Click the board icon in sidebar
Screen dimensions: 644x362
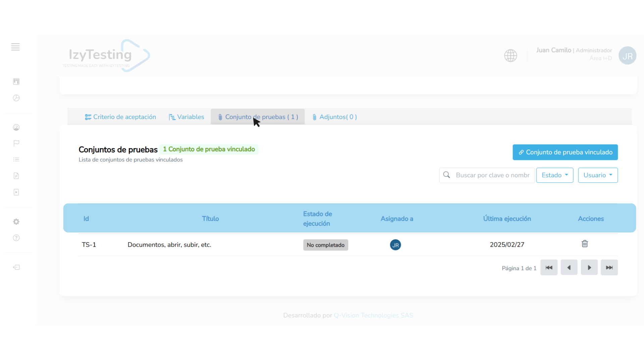pyautogui.click(x=16, y=81)
